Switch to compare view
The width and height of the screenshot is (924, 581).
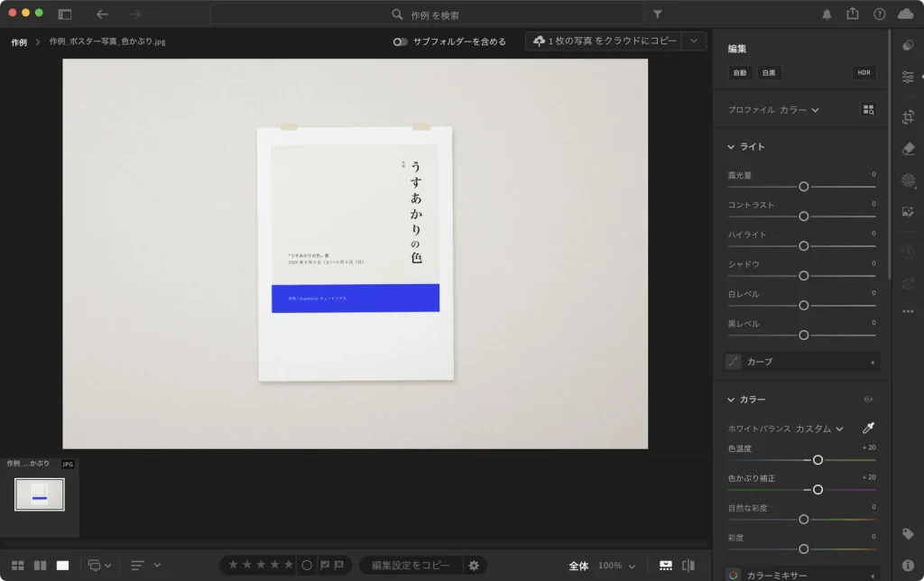[x=40, y=565]
